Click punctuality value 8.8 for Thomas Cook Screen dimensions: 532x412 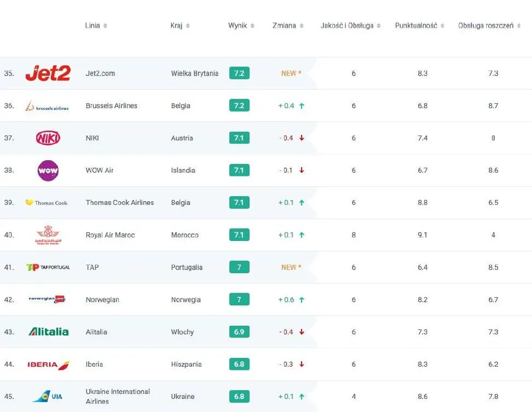click(423, 202)
